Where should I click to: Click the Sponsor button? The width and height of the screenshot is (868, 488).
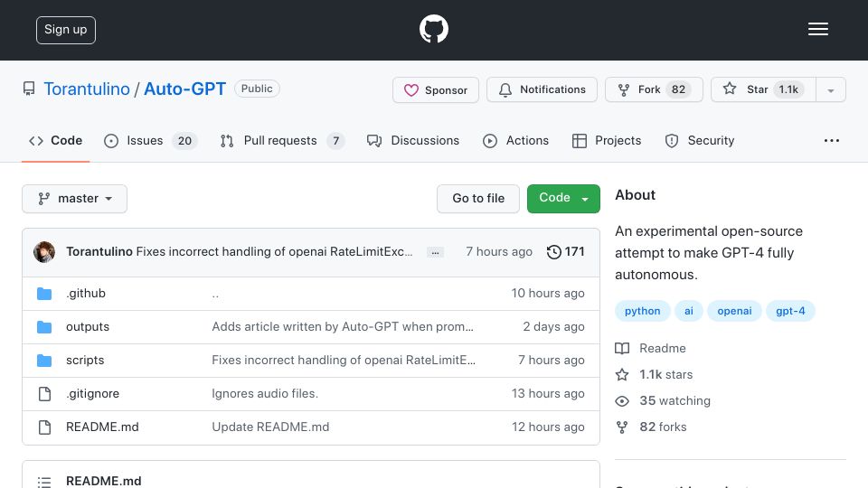[436, 89]
